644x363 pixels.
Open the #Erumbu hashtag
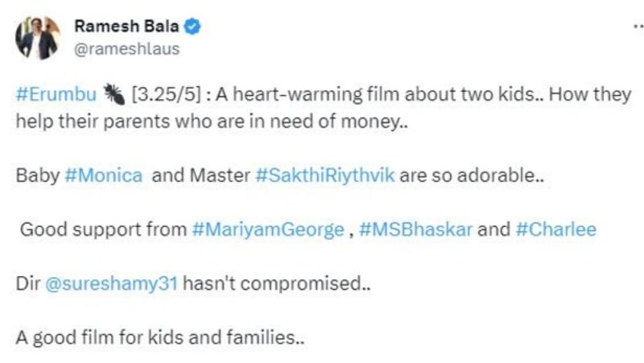(56, 94)
